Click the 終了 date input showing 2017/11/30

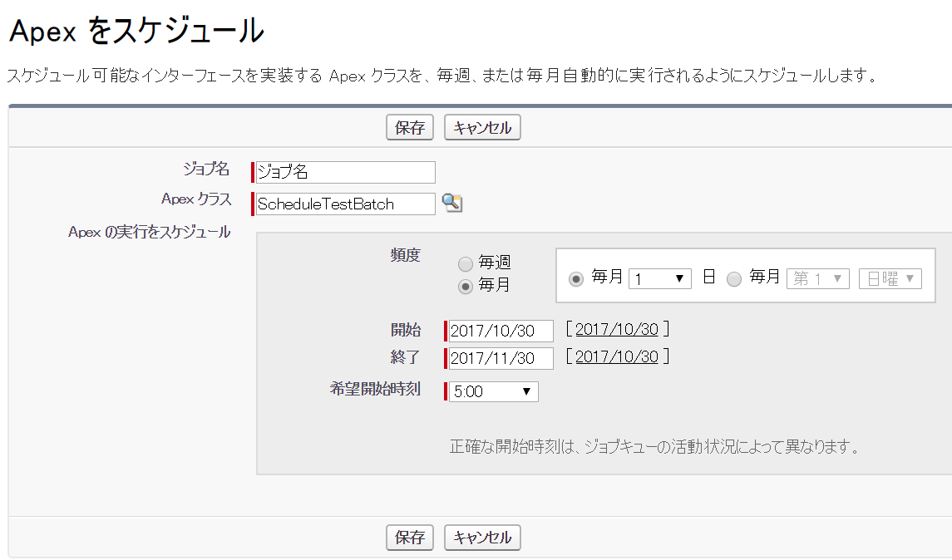point(499,358)
